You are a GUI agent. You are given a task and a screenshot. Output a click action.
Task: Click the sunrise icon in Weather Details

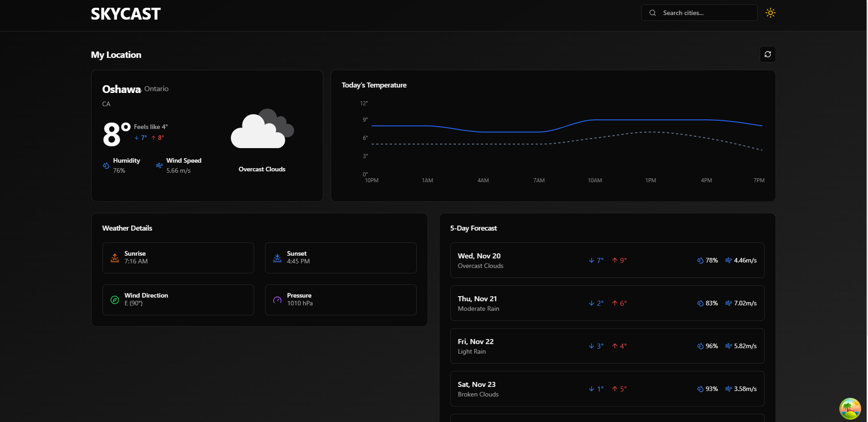[x=115, y=258]
